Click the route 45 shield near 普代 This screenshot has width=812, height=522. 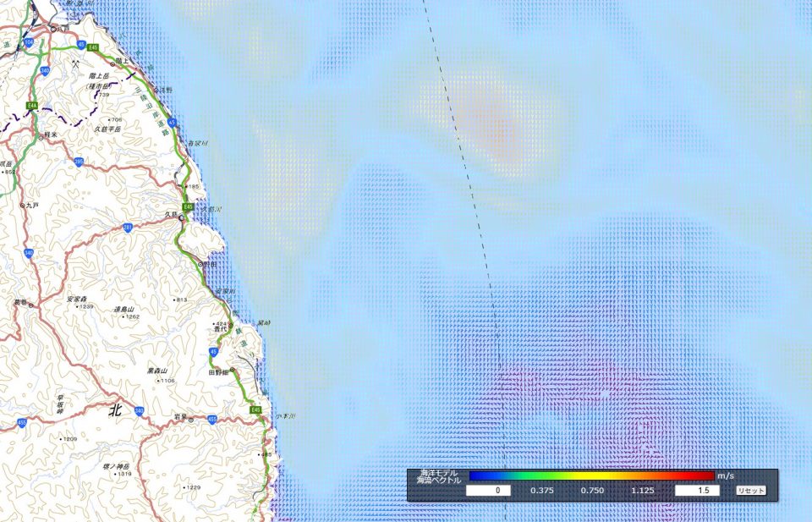click(213, 352)
